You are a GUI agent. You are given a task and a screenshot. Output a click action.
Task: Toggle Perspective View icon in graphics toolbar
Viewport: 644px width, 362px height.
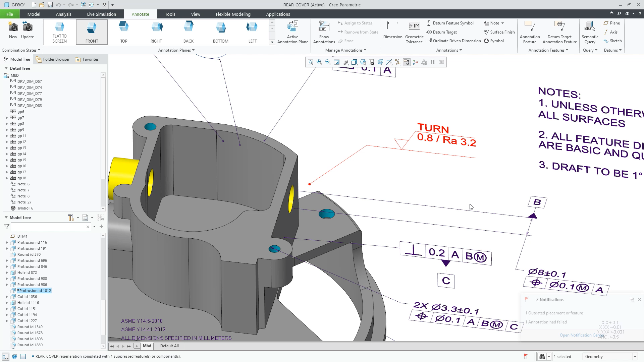[x=380, y=62]
